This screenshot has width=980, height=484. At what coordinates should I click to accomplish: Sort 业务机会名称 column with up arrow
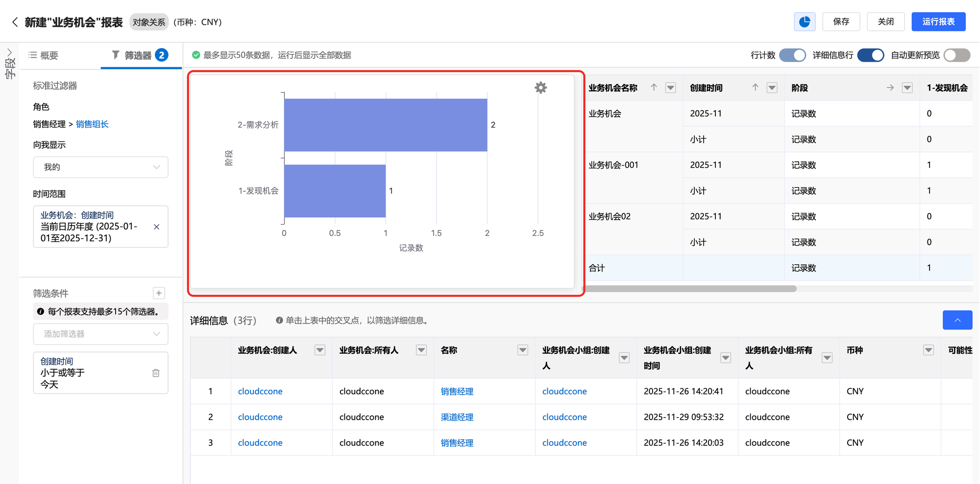[x=654, y=88]
